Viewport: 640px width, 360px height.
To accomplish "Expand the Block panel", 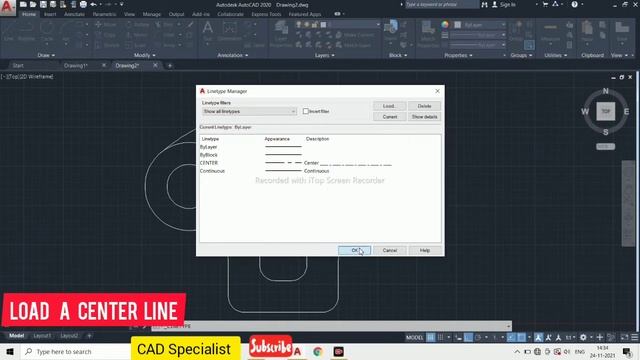I will pos(398,55).
